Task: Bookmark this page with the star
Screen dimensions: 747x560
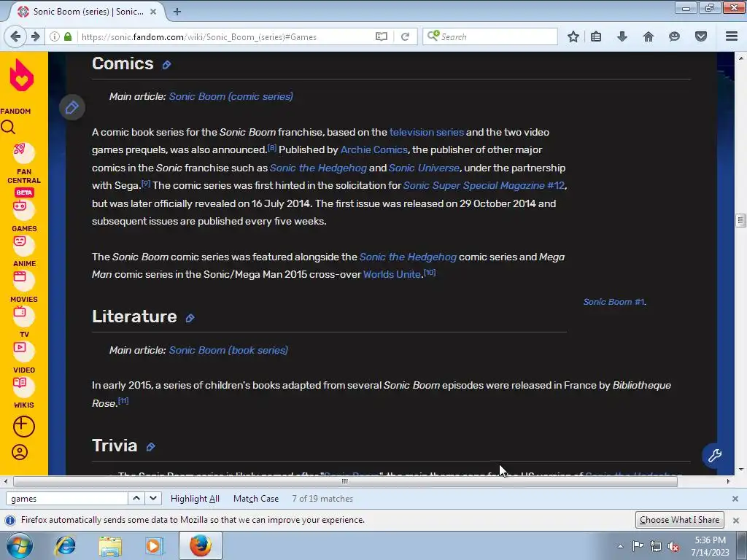Action: tap(573, 36)
